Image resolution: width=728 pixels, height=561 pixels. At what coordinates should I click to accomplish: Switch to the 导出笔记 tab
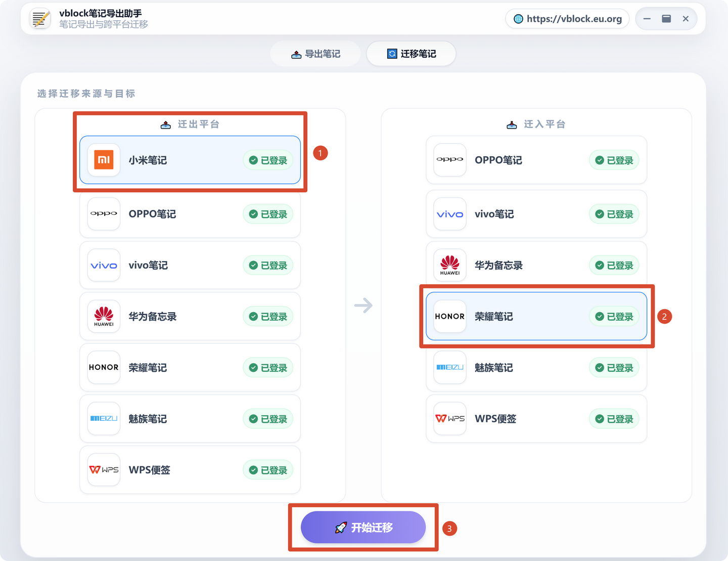315,54
